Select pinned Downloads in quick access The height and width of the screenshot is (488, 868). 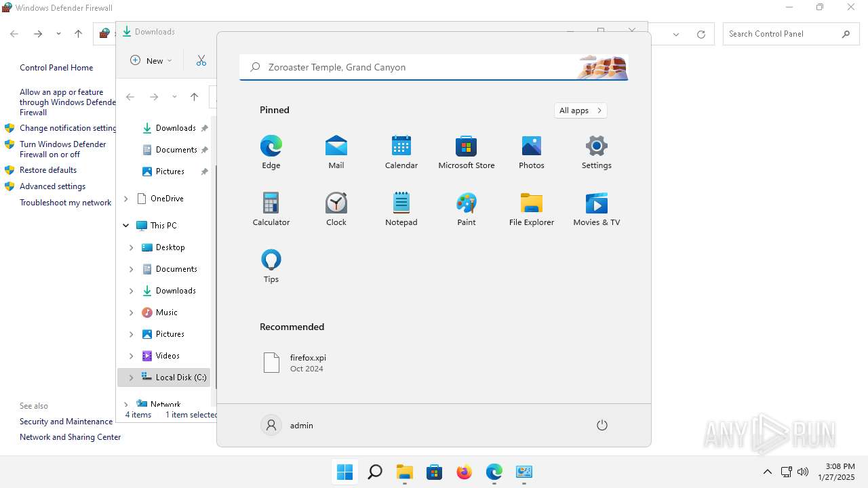point(174,128)
